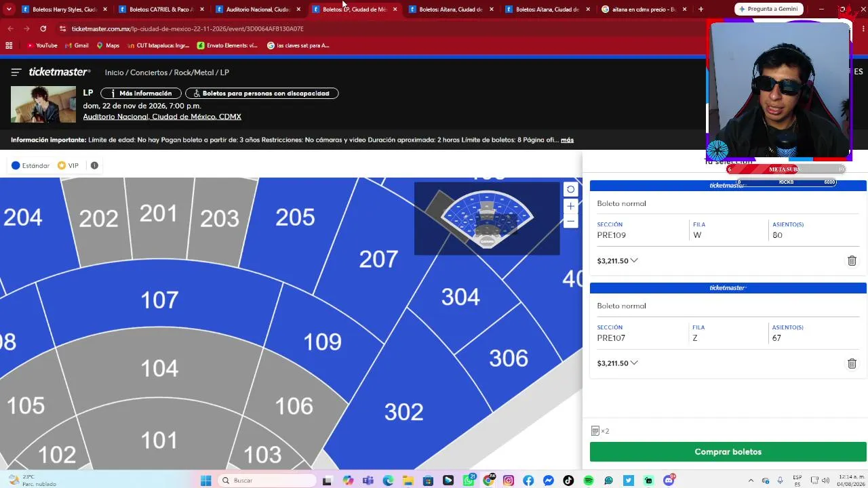Open Copilot from the taskbar
This screenshot has height=488, width=868.
pyautogui.click(x=348, y=481)
